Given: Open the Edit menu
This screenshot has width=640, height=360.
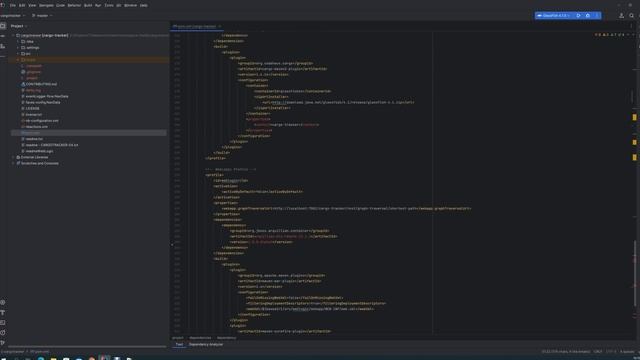Looking at the screenshot, I should (x=22, y=5).
